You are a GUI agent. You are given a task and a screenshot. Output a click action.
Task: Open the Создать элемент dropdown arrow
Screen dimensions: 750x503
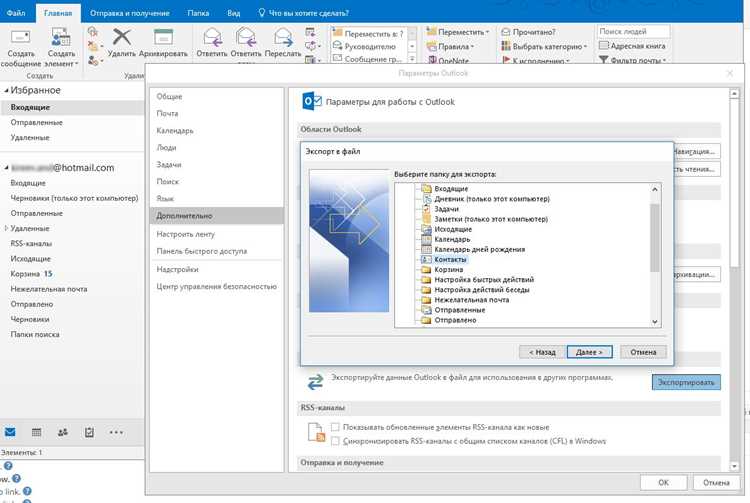76,64
